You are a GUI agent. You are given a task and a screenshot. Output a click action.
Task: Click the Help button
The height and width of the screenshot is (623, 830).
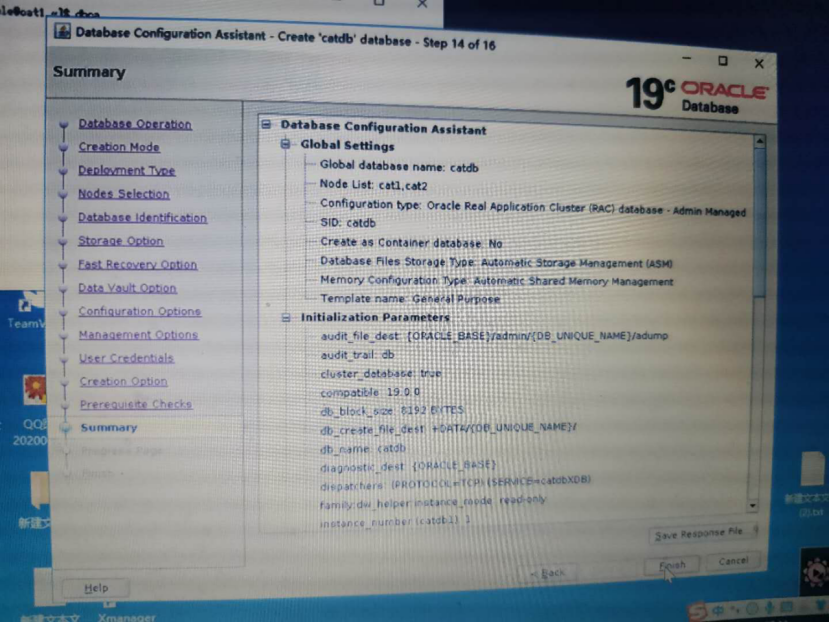97,588
